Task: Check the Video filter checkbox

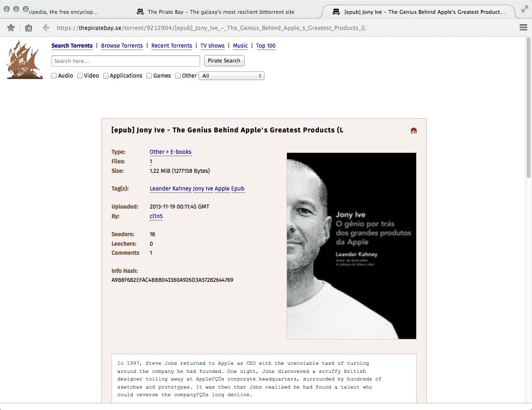Action: pyautogui.click(x=80, y=76)
